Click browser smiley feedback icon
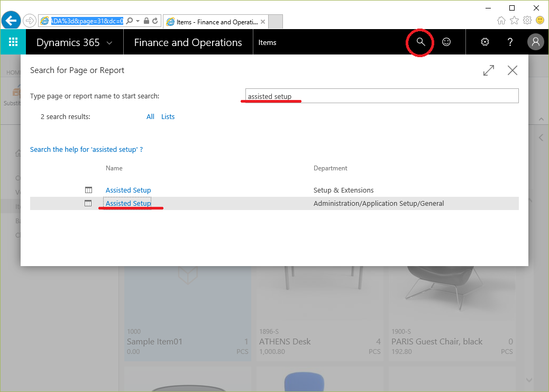The width and height of the screenshot is (549, 392). click(540, 20)
